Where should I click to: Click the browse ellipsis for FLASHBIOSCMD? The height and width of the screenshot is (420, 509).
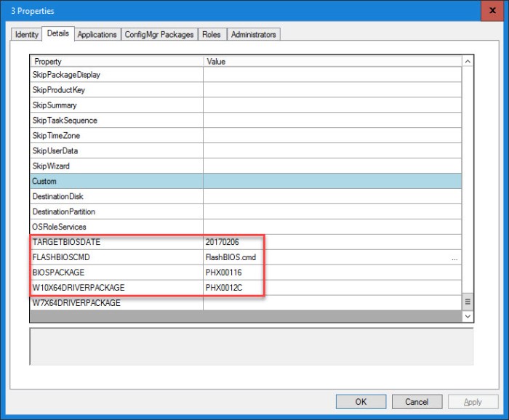pos(454,258)
